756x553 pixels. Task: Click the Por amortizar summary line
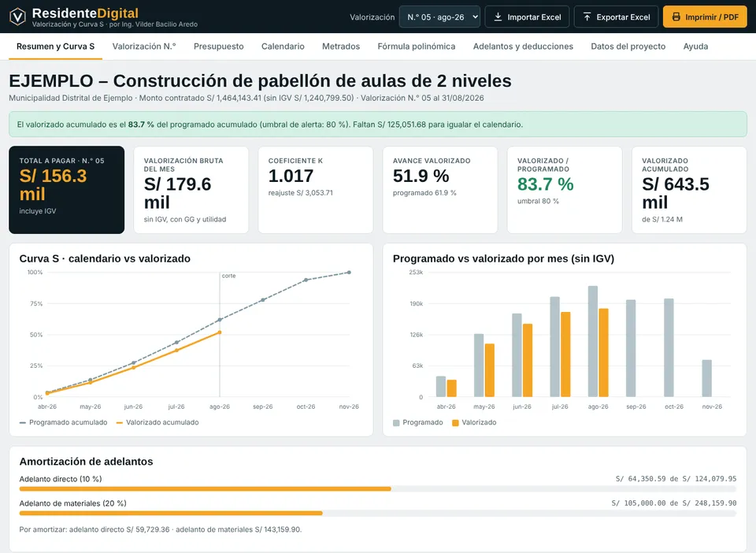(x=161, y=529)
